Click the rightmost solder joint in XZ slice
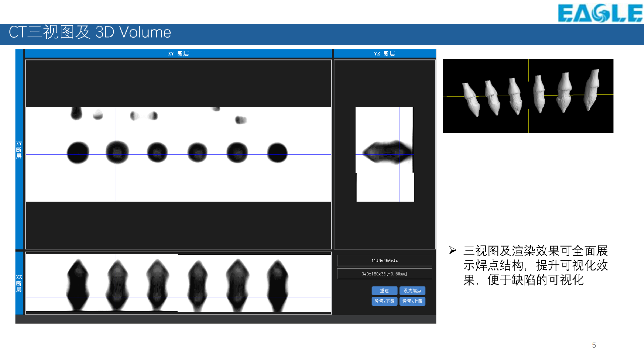 [277, 285]
